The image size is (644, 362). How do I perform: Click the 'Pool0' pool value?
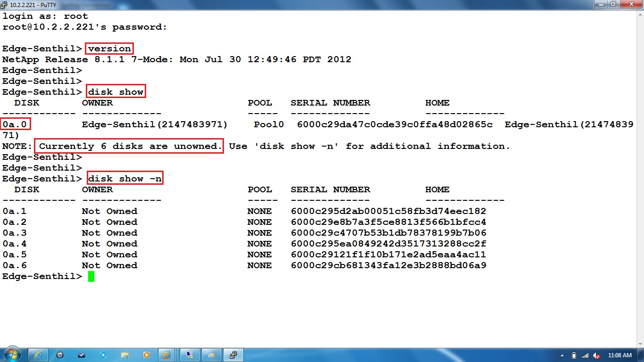click(269, 124)
